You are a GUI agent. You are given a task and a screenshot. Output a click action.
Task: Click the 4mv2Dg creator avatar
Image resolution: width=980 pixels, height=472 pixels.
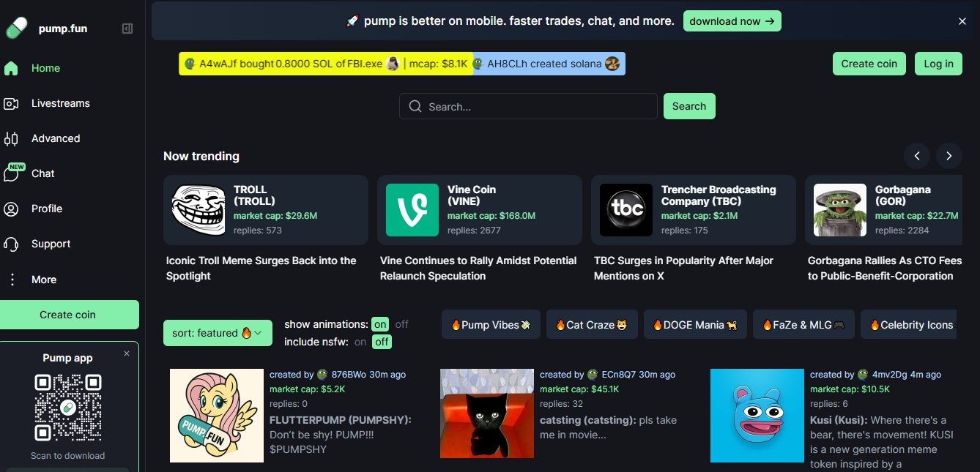pyautogui.click(x=863, y=375)
